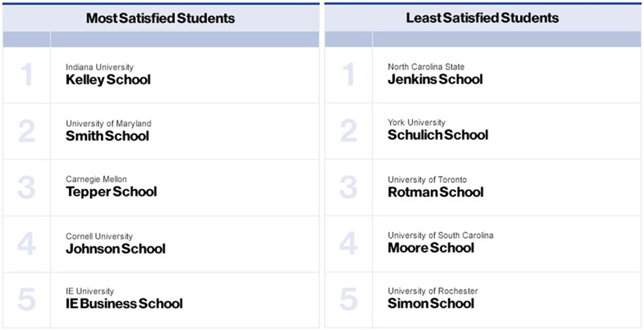
Task: Select Simon School at the bottom
Action: click(x=431, y=304)
